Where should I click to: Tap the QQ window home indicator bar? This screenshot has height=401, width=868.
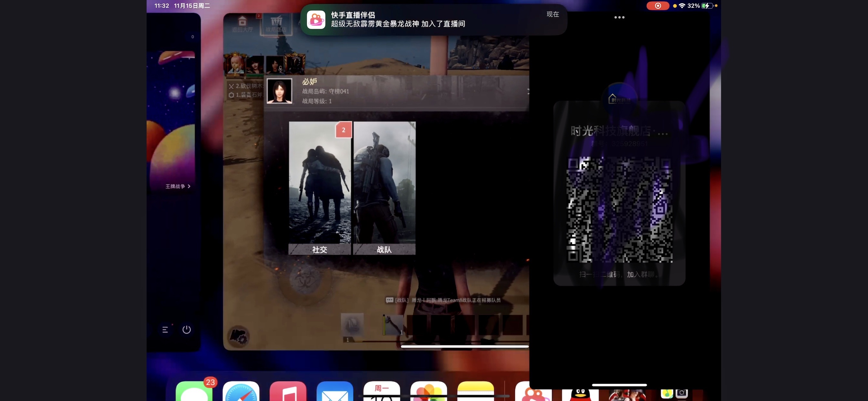[619, 385]
